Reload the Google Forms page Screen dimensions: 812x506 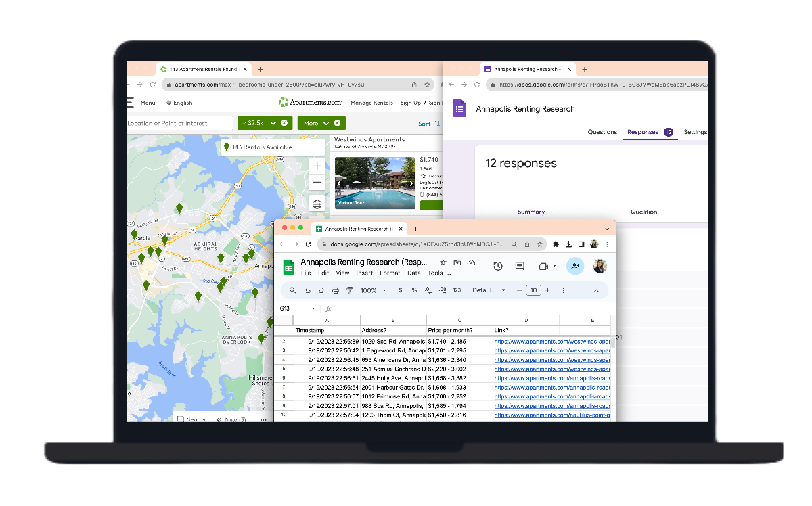pyautogui.click(x=477, y=85)
